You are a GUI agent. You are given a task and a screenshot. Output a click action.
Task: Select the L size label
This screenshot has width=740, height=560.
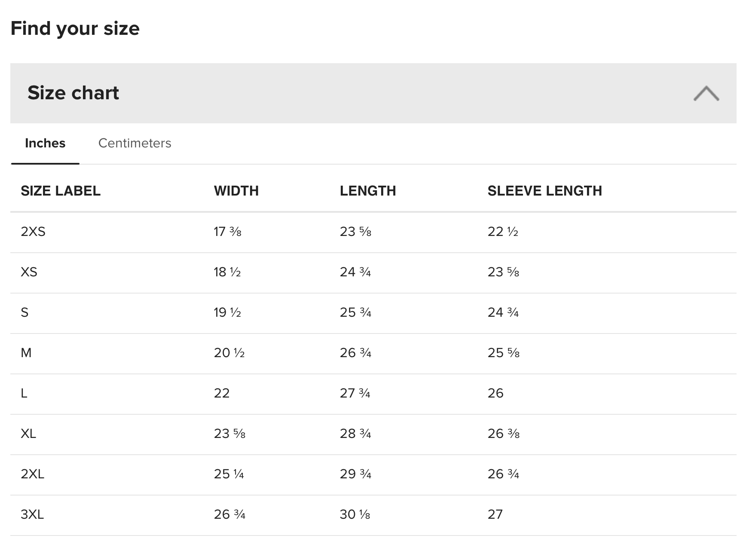[x=24, y=393]
